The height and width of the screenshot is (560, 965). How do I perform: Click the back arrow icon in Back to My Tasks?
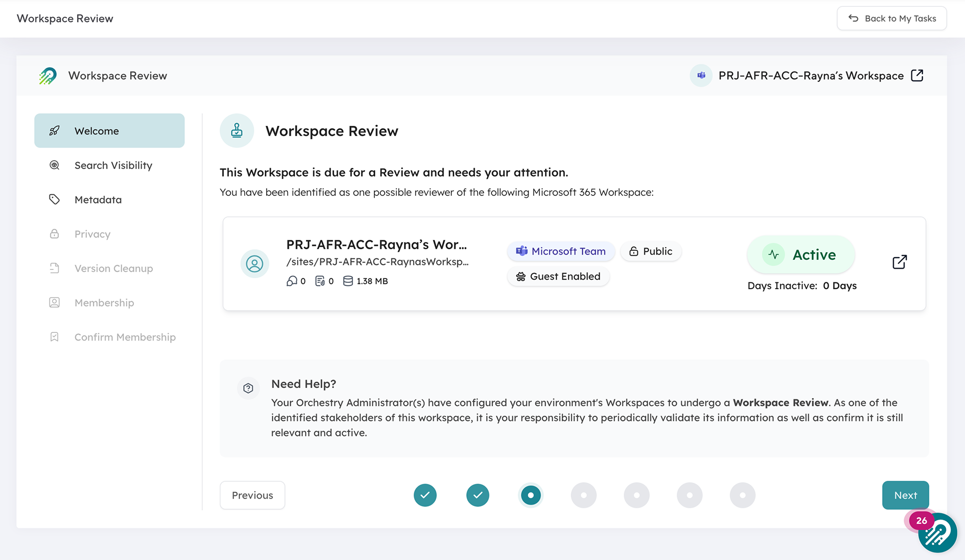pos(853,18)
